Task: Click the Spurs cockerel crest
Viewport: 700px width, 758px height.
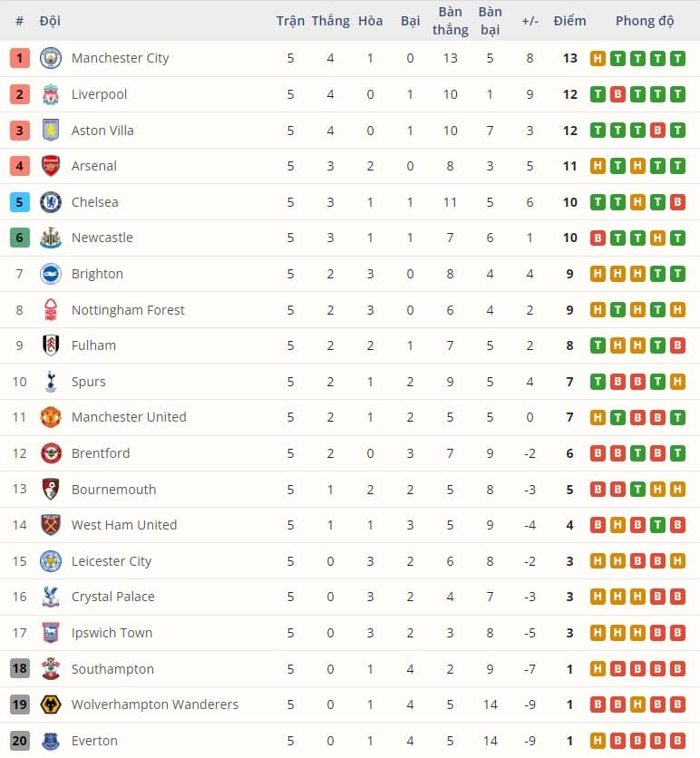Action: [x=52, y=382]
